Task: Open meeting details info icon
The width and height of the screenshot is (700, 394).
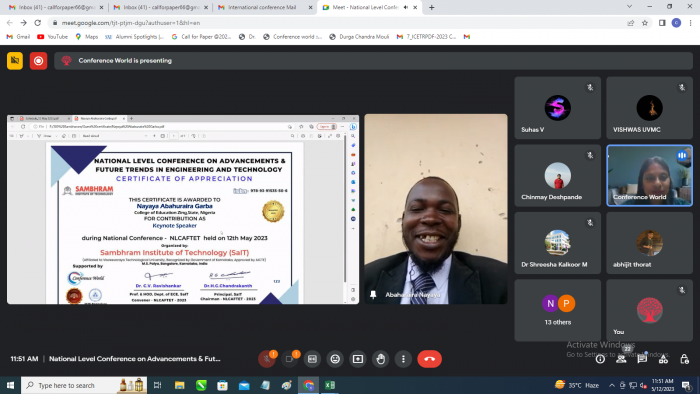Action: [x=600, y=359]
